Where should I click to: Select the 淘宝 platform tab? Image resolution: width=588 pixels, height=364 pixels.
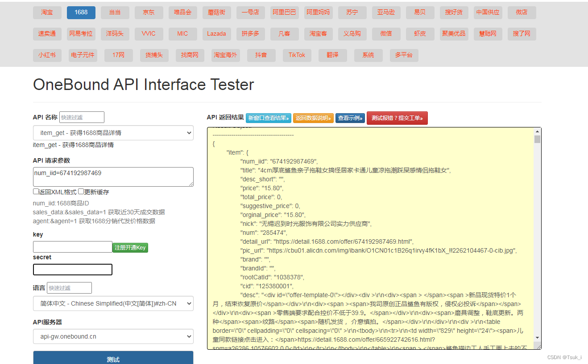click(47, 12)
